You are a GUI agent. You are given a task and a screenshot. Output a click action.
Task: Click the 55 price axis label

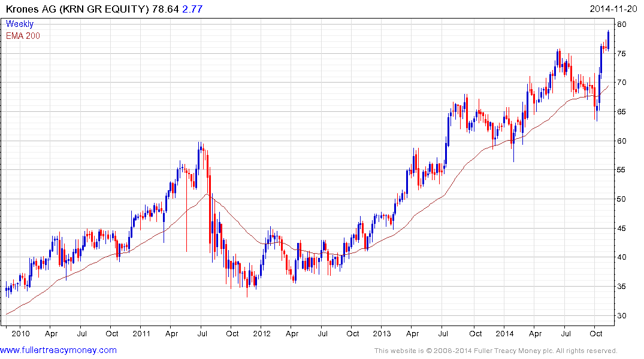[622, 170]
